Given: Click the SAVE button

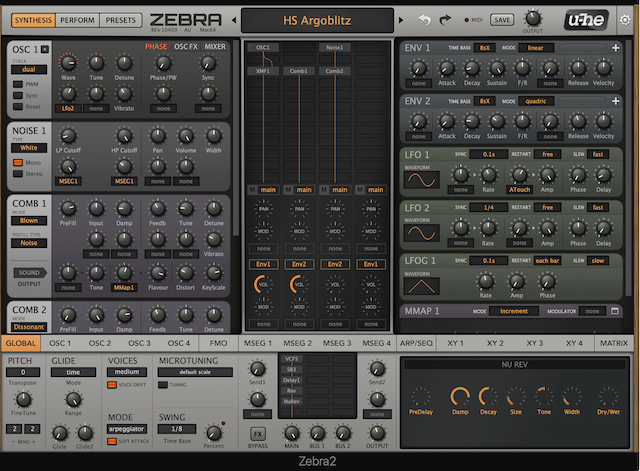Looking at the screenshot, I should 502,20.
